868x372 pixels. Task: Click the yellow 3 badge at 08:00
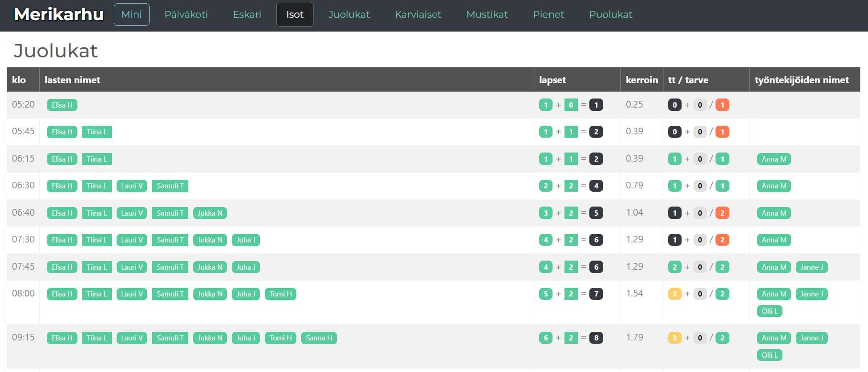674,294
